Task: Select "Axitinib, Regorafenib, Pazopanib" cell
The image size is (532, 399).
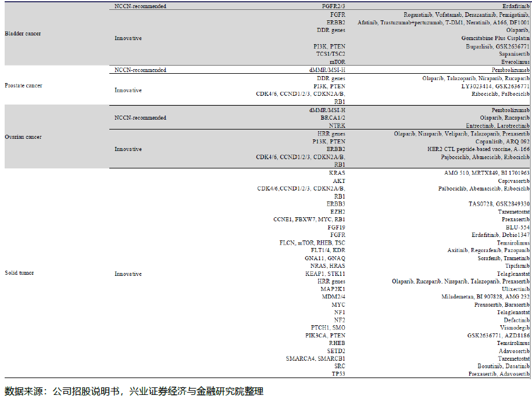Action: (x=488, y=250)
